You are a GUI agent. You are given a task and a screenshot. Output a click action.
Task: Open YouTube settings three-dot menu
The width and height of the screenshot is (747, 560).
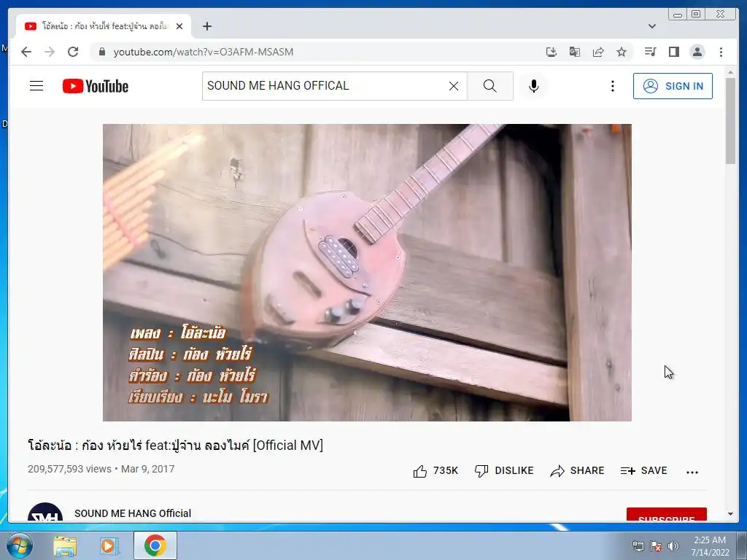click(613, 86)
